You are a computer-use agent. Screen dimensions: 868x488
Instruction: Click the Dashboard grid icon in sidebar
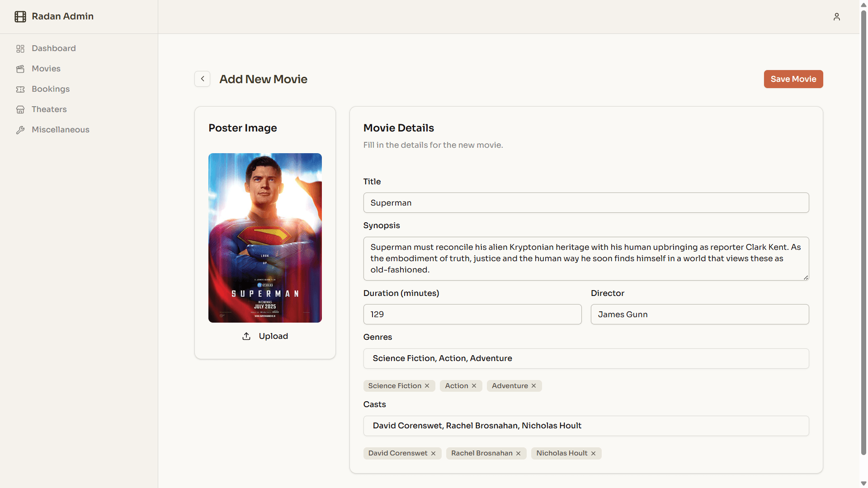(20, 48)
